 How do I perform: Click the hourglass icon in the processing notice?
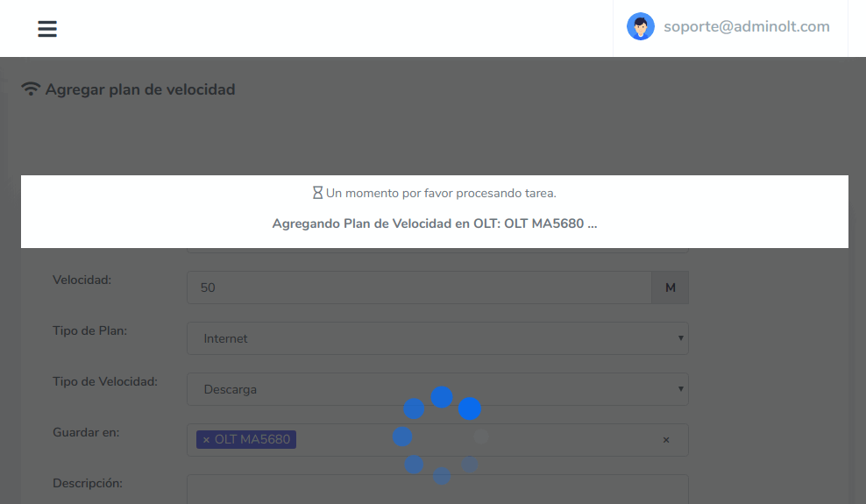pyautogui.click(x=318, y=192)
